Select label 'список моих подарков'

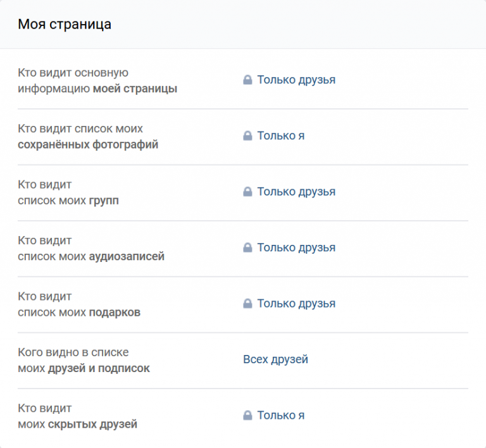(x=79, y=313)
